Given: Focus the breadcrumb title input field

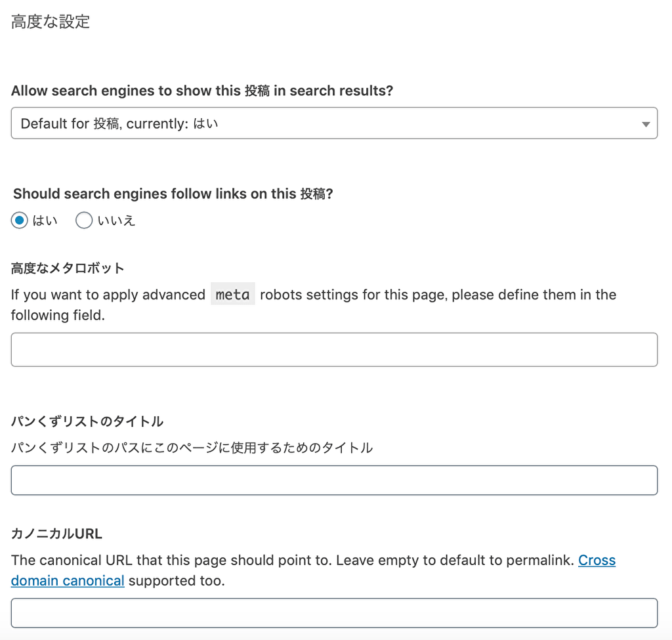Looking at the screenshot, I should coord(335,480).
